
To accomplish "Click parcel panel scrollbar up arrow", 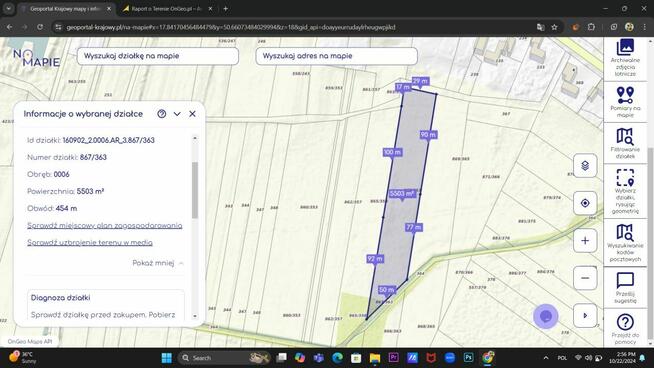I will 195,138.
